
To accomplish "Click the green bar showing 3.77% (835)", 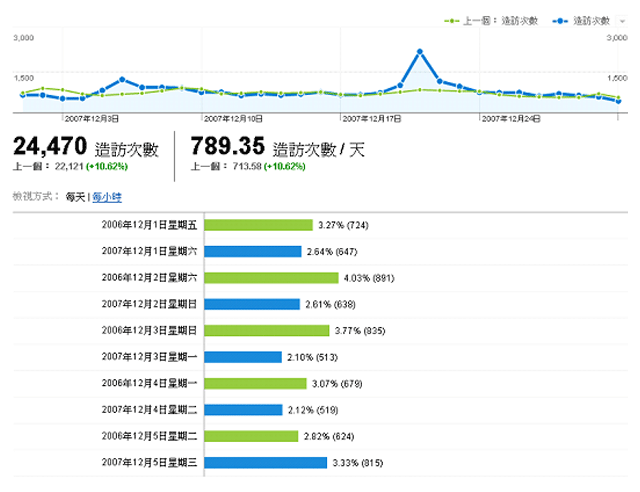I will click(x=267, y=330).
